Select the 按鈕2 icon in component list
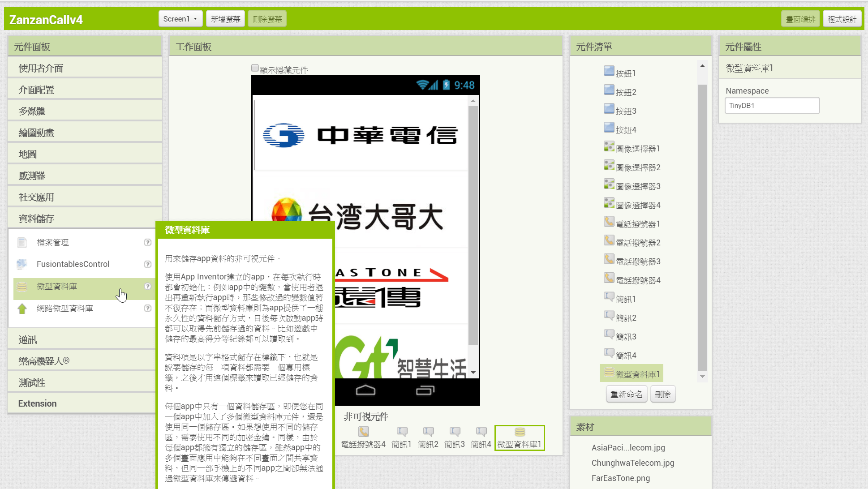 click(x=609, y=90)
